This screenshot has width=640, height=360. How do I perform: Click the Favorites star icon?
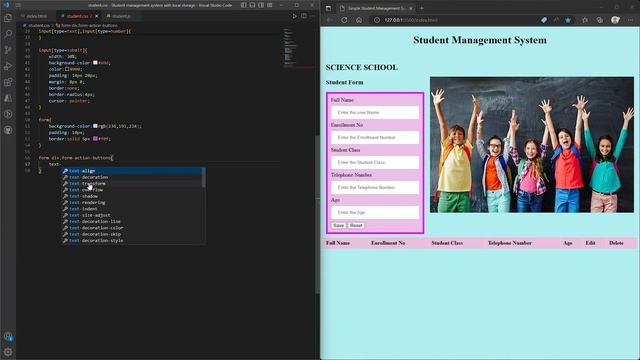point(568,20)
